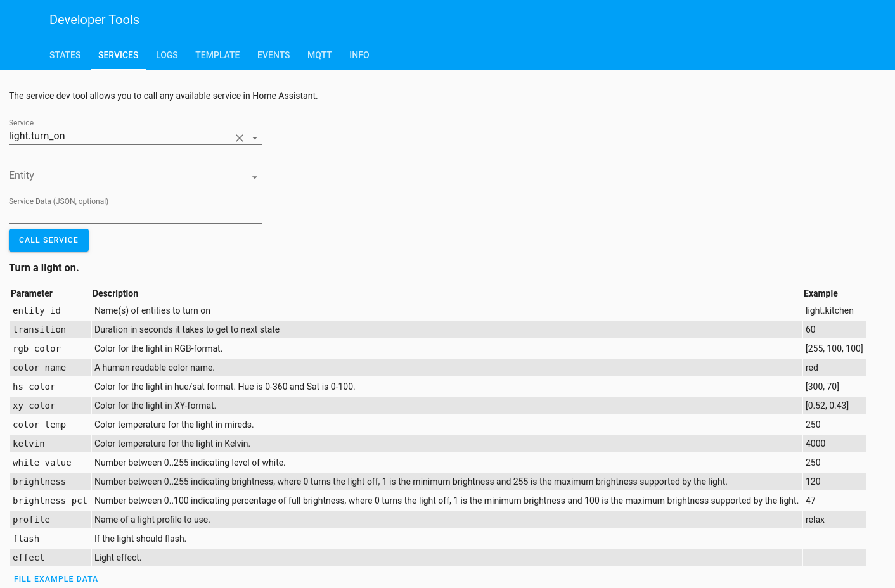Click the light.kitchen example value
This screenshot has width=895, height=588.
pos(829,310)
